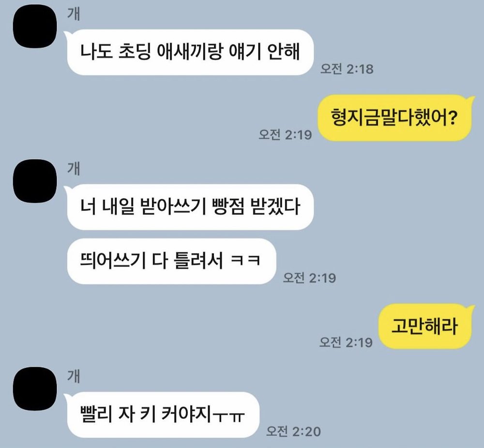Tap the word '받아쓰기' in message
This screenshot has width=484, height=448.
(173, 207)
